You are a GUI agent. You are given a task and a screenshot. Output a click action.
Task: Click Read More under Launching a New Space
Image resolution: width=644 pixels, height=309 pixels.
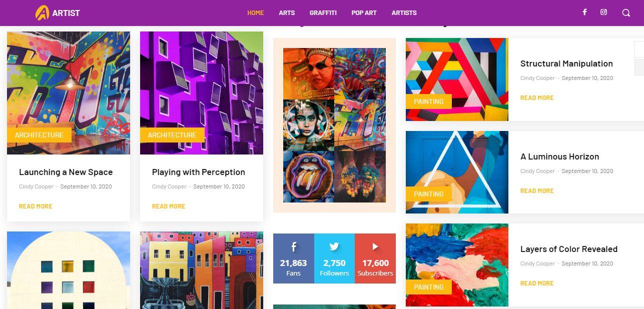[36, 206]
